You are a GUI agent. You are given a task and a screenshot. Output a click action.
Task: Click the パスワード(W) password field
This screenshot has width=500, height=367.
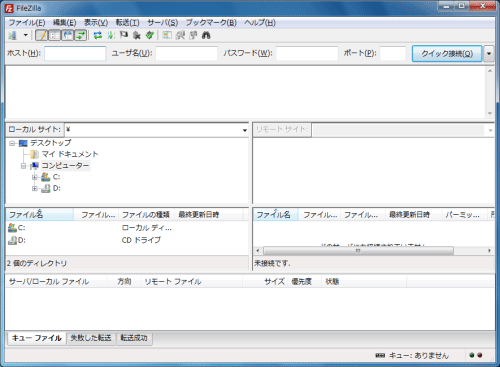[x=307, y=53]
